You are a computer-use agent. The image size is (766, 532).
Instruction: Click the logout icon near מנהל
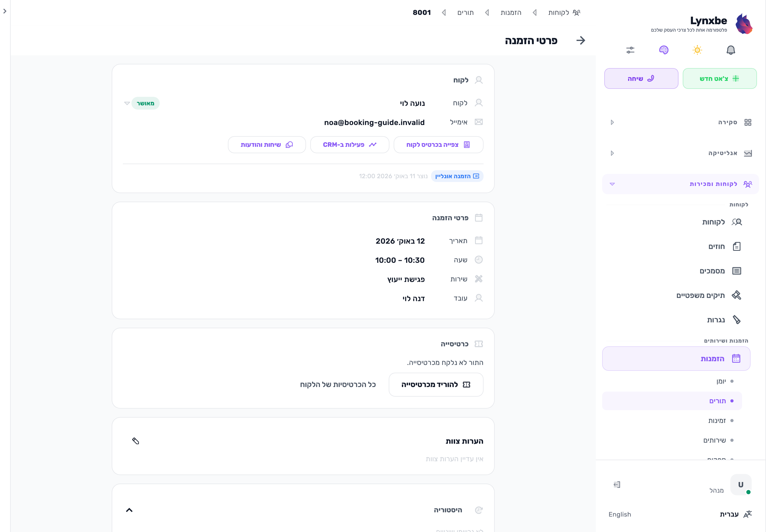(x=617, y=484)
